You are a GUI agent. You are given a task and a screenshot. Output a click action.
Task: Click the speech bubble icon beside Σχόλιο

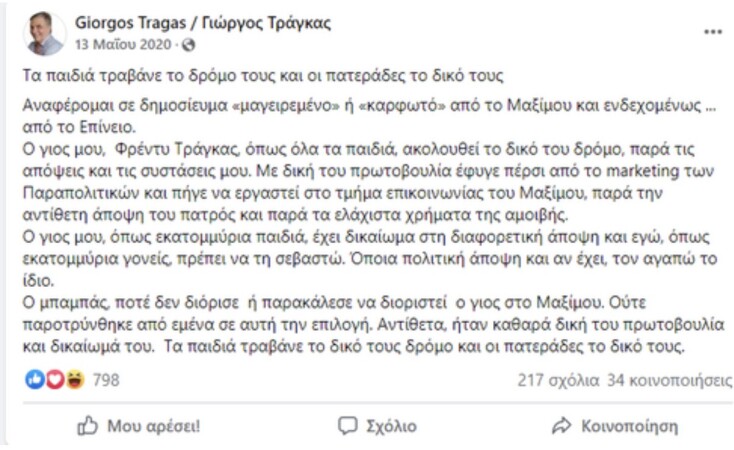(x=347, y=426)
